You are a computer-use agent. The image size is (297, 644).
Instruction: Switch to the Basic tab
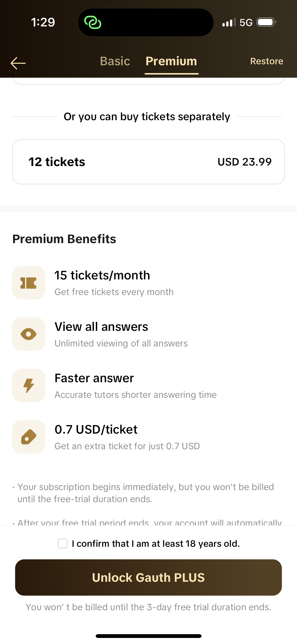pos(115,61)
